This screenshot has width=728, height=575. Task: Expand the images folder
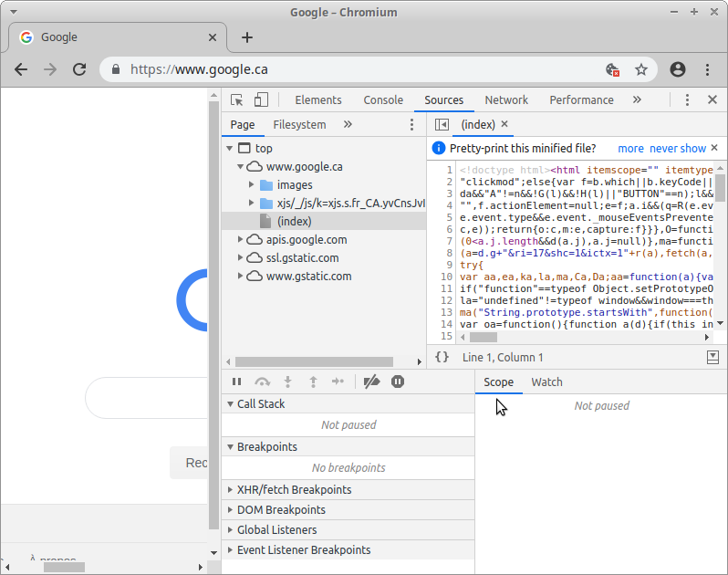(252, 185)
